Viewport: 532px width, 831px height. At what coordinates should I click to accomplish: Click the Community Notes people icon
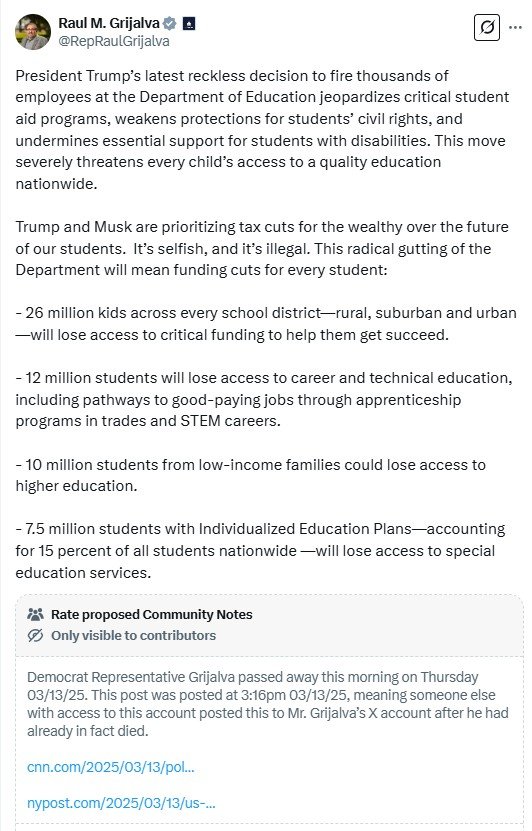coord(36,614)
